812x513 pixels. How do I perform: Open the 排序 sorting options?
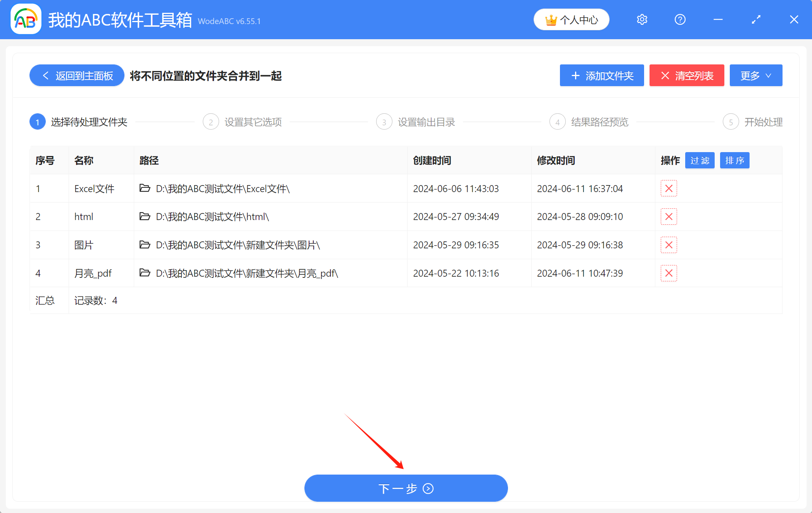click(734, 160)
